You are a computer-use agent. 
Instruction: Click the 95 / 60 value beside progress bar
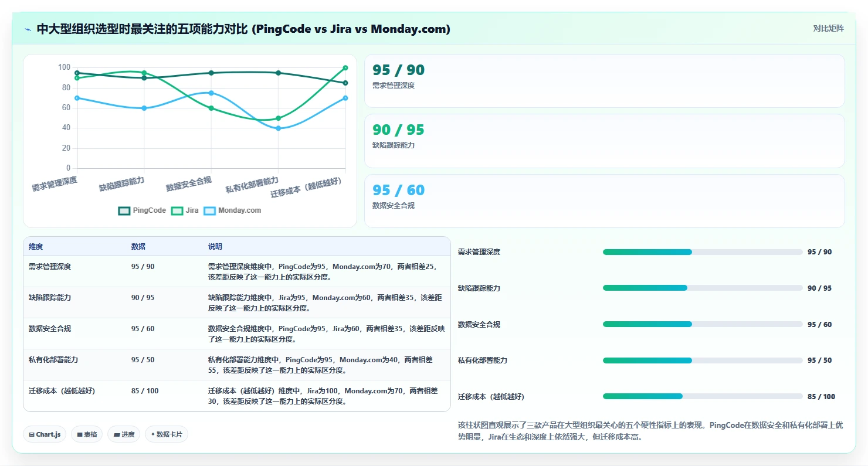click(x=819, y=324)
